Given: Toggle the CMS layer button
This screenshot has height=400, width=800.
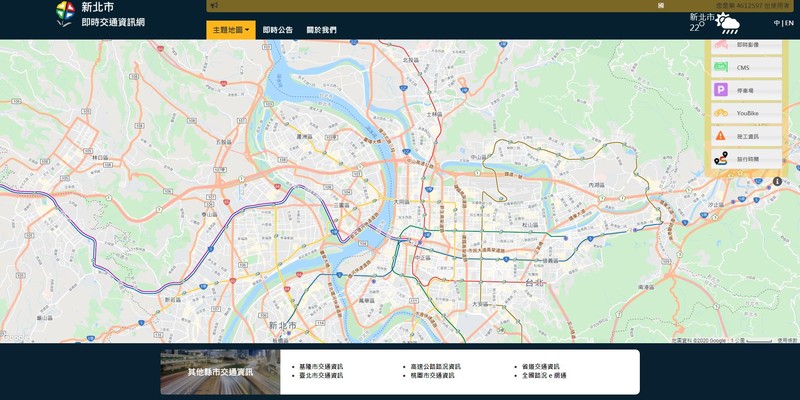Looking at the screenshot, I should pos(747,67).
